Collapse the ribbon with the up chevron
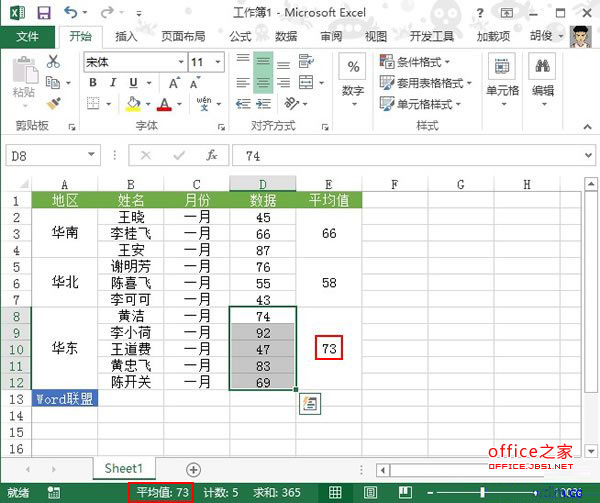Screen dimensions: 600x503 tap(588, 127)
